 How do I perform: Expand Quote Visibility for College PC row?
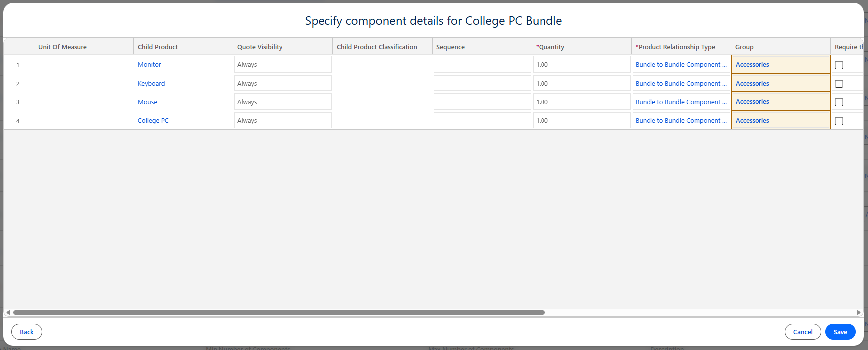[x=283, y=121]
